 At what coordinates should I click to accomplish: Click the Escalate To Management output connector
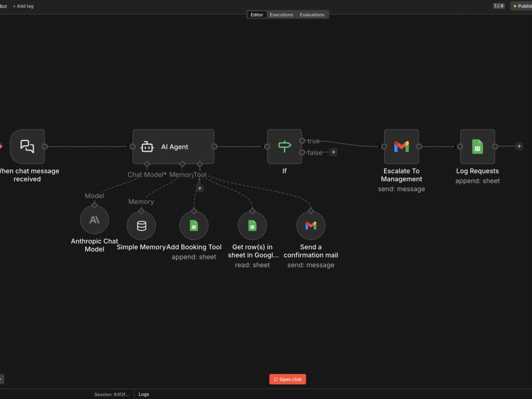click(x=419, y=147)
